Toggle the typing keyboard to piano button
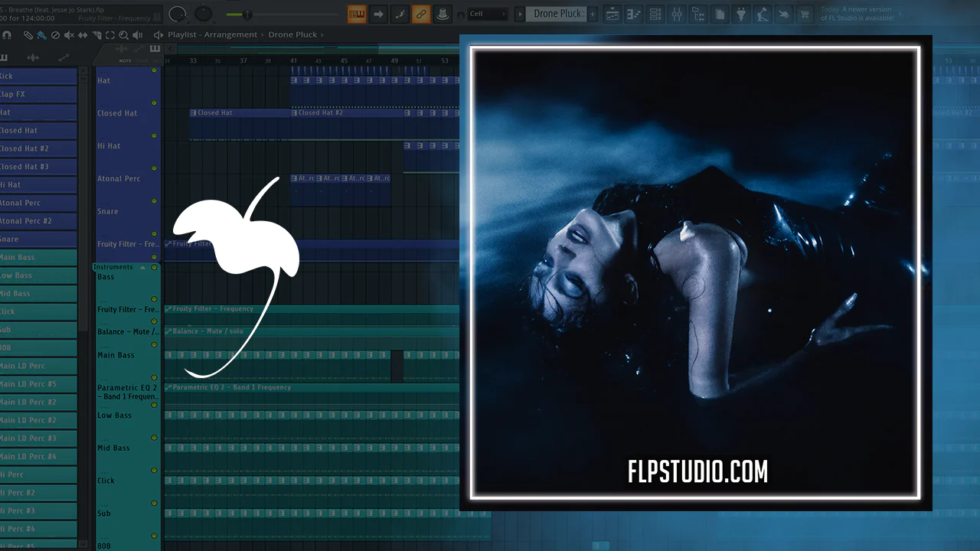Image resolution: width=980 pixels, height=551 pixels. tap(357, 14)
